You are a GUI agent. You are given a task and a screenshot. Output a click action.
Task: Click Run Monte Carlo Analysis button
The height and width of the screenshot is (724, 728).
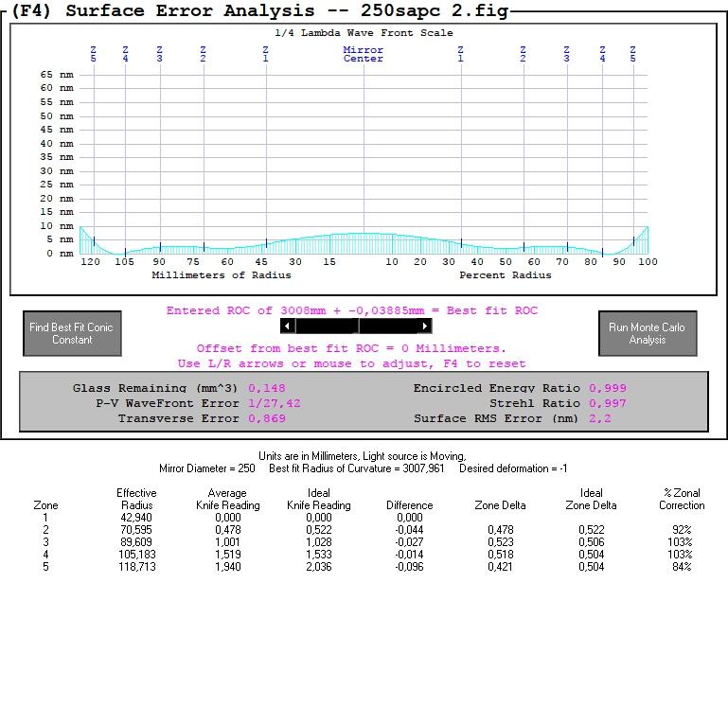(x=648, y=333)
